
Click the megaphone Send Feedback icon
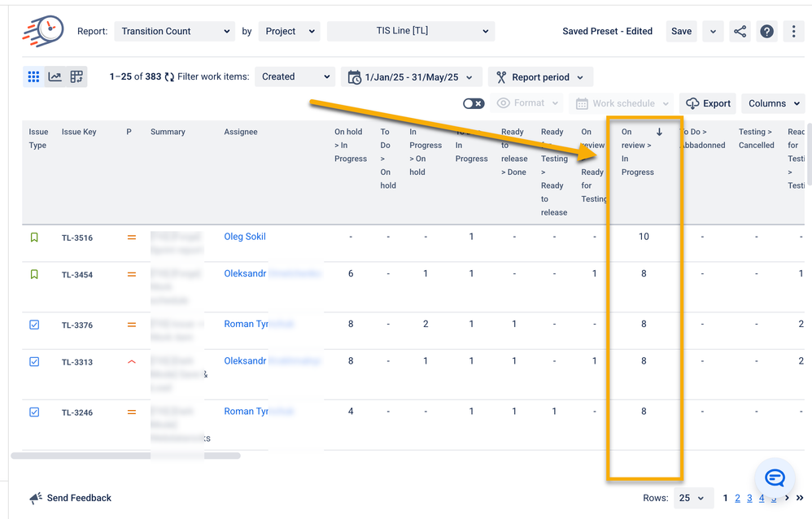[36, 499]
